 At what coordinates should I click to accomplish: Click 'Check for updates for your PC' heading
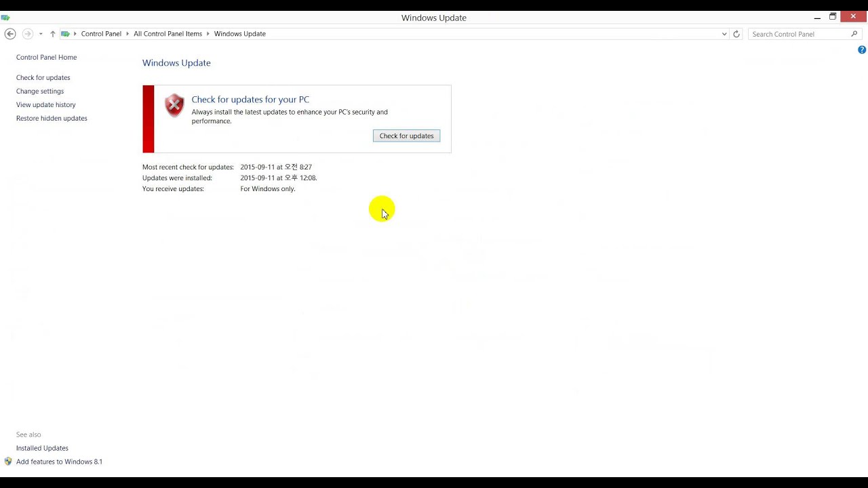click(x=250, y=100)
